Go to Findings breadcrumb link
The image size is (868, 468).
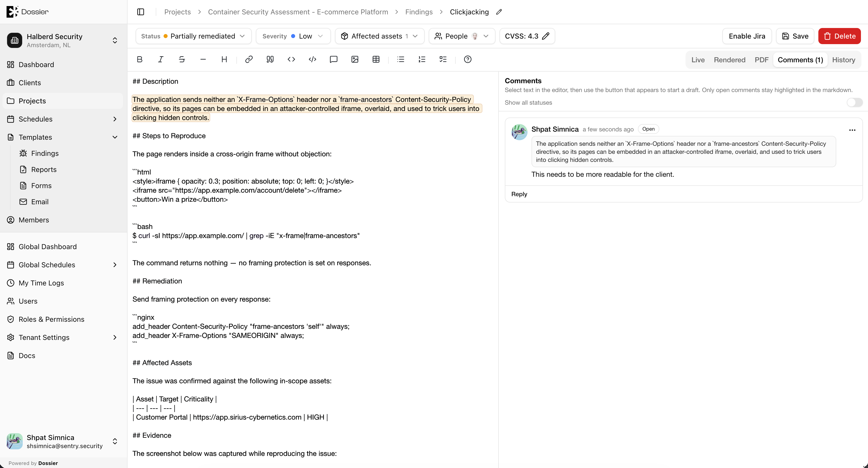tap(419, 12)
